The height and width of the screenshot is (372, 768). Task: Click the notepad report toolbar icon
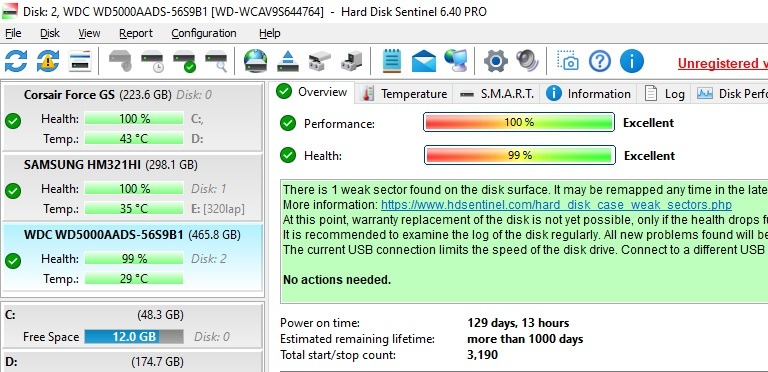pos(391,62)
